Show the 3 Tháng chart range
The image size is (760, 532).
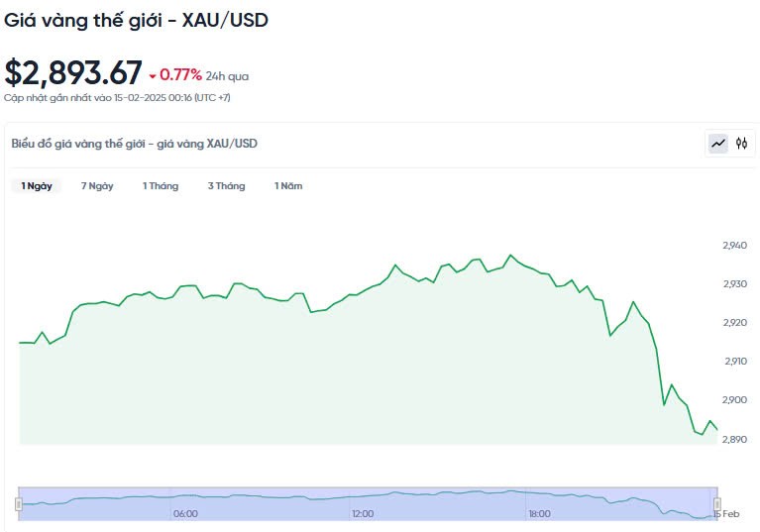point(226,186)
